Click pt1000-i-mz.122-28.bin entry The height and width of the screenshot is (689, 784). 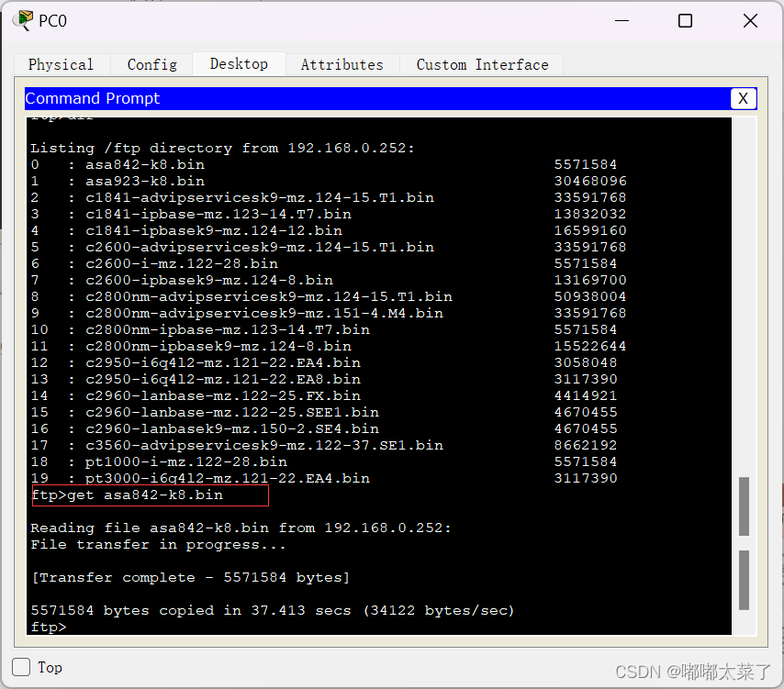click(x=186, y=461)
